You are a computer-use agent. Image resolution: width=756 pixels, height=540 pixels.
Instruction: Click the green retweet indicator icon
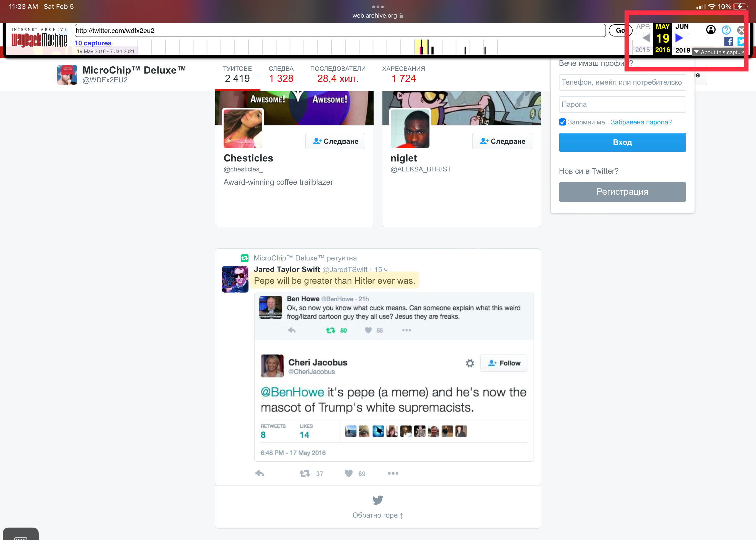click(245, 258)
